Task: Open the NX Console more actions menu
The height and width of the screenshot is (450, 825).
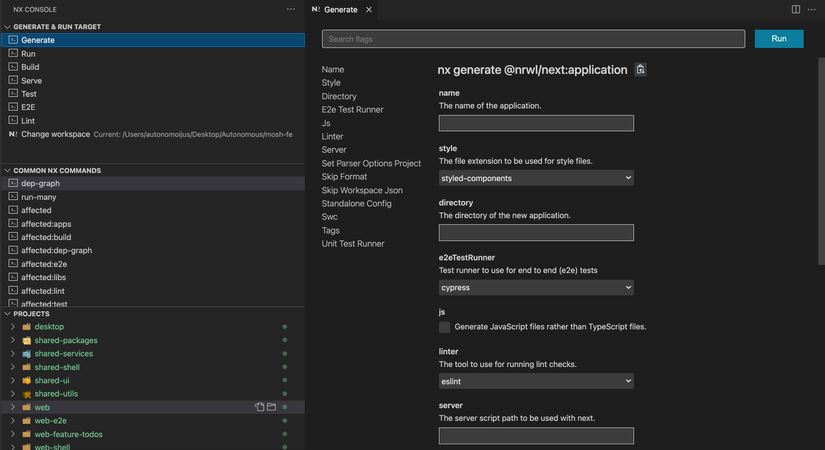Action: (291, 9)
